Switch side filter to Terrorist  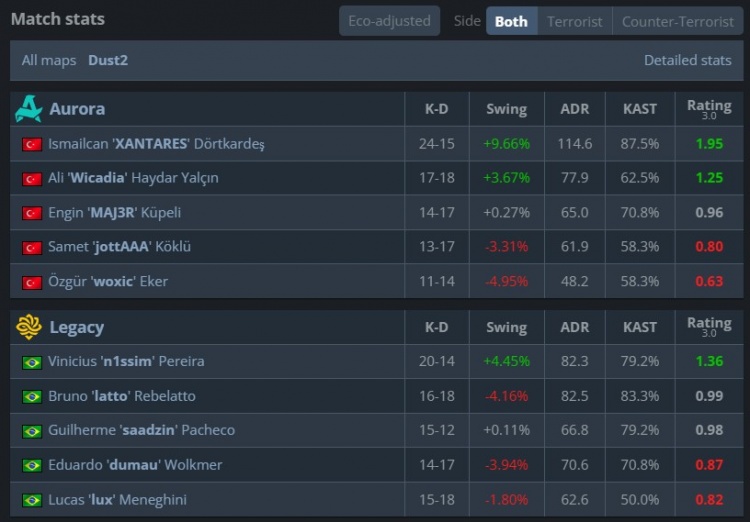point(575,21)
